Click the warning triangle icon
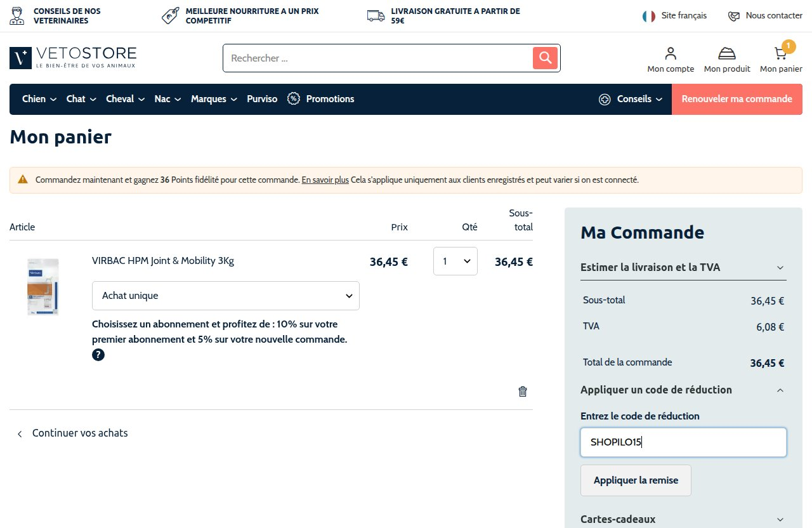The width and height of the screenshot is (812, 528). [23, 180]
